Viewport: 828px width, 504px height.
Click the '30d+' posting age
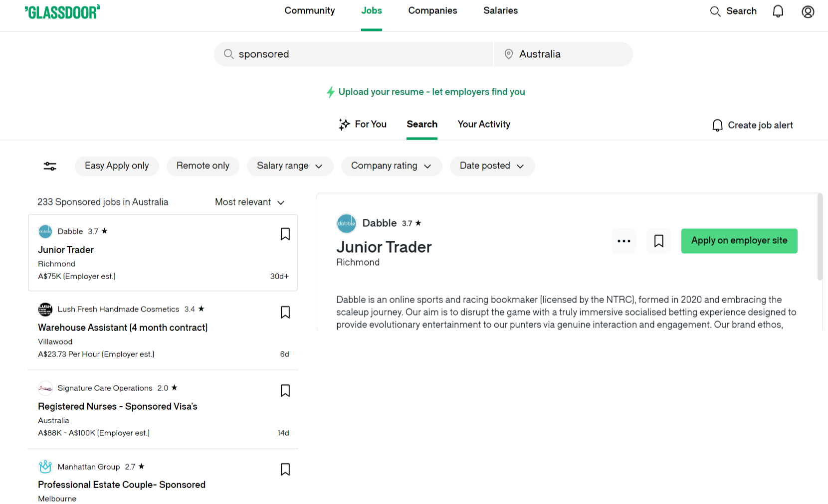pos(279,276)
